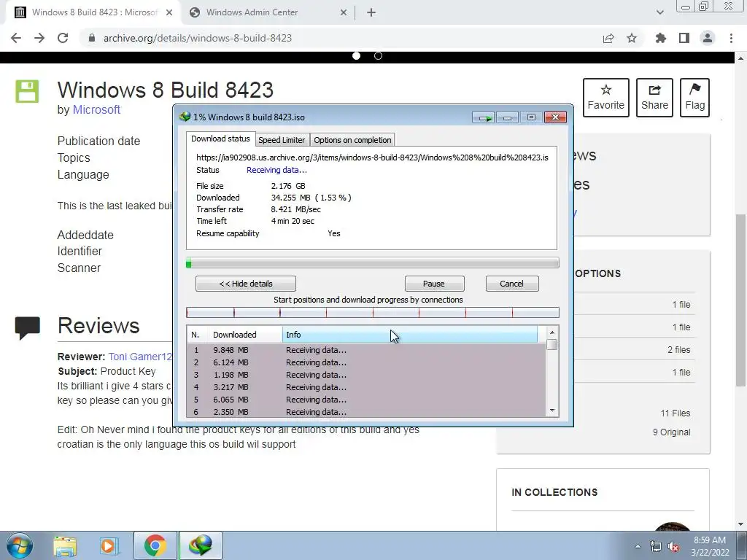Select connection 6 with 2.350 MB
Image resolution: width=747 pixels, height=560 pixels.
[x=366, y=412]
